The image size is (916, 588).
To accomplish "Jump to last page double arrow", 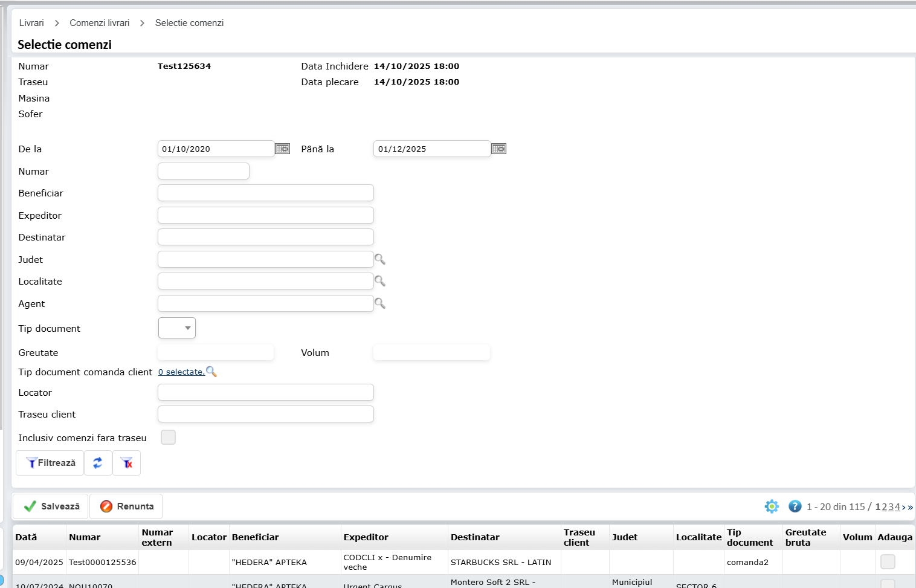I will [911, 508].
